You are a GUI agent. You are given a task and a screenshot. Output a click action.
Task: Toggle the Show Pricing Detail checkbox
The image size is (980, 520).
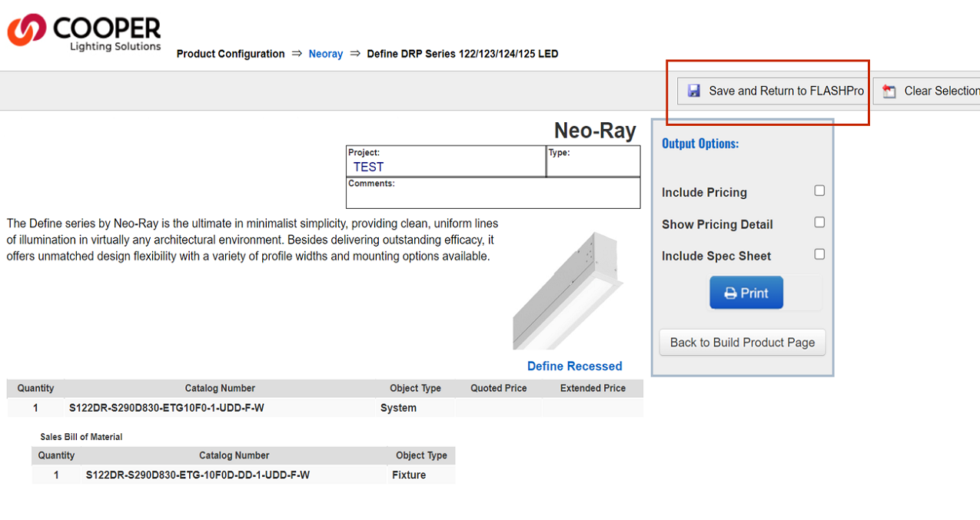tap(819, 222)
